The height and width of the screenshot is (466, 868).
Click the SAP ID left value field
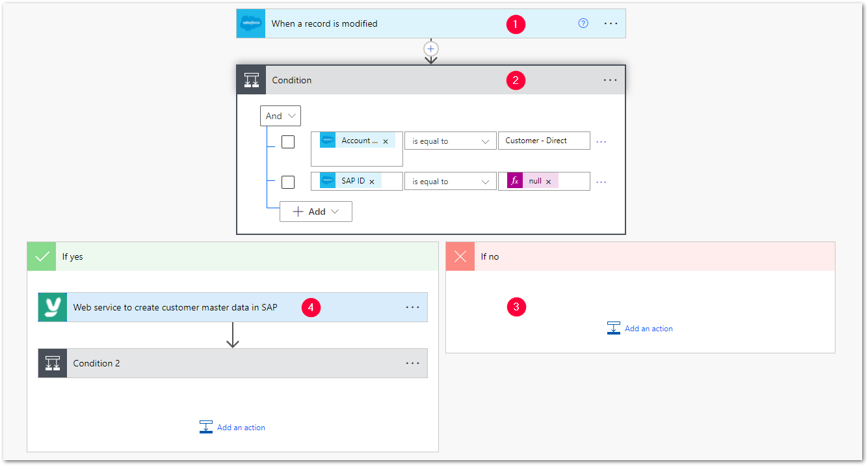pos(357,182)
